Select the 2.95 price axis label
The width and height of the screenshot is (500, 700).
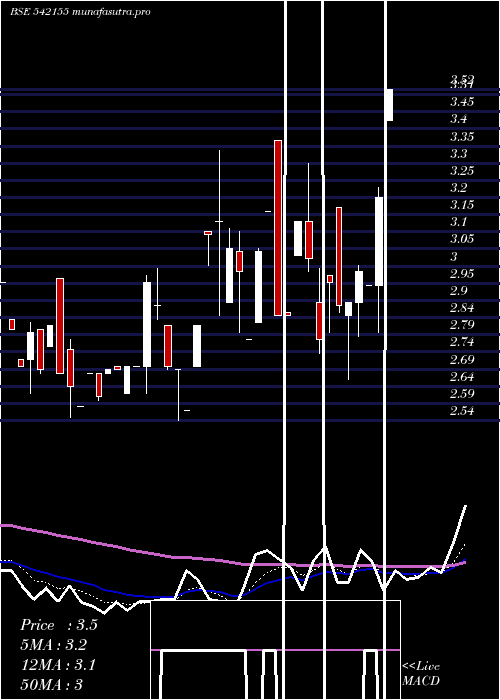tap(462, 274)
